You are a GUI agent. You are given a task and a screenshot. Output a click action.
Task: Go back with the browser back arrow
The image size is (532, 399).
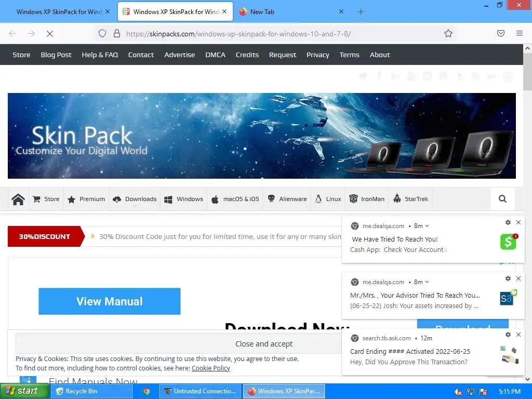[12, 34]
